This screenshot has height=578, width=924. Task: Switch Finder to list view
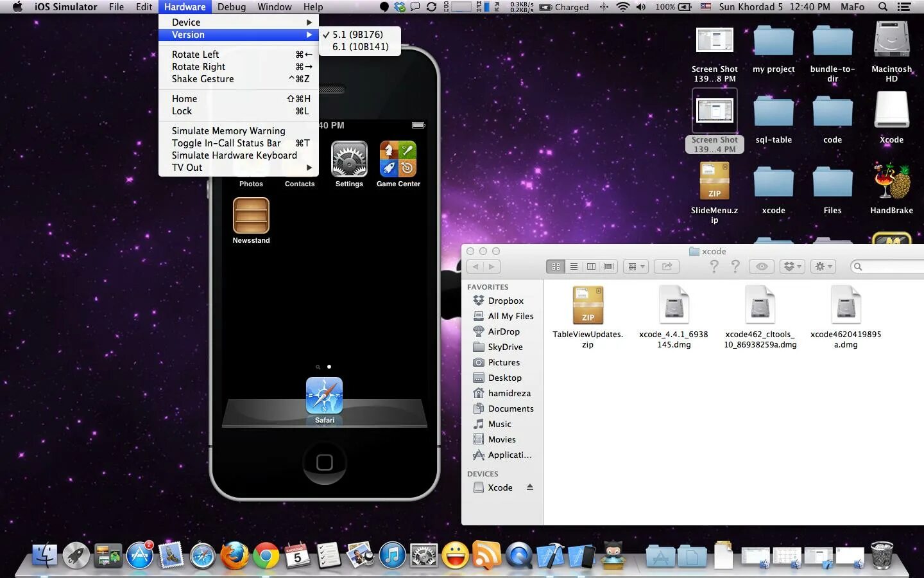(x=574, y=267)
